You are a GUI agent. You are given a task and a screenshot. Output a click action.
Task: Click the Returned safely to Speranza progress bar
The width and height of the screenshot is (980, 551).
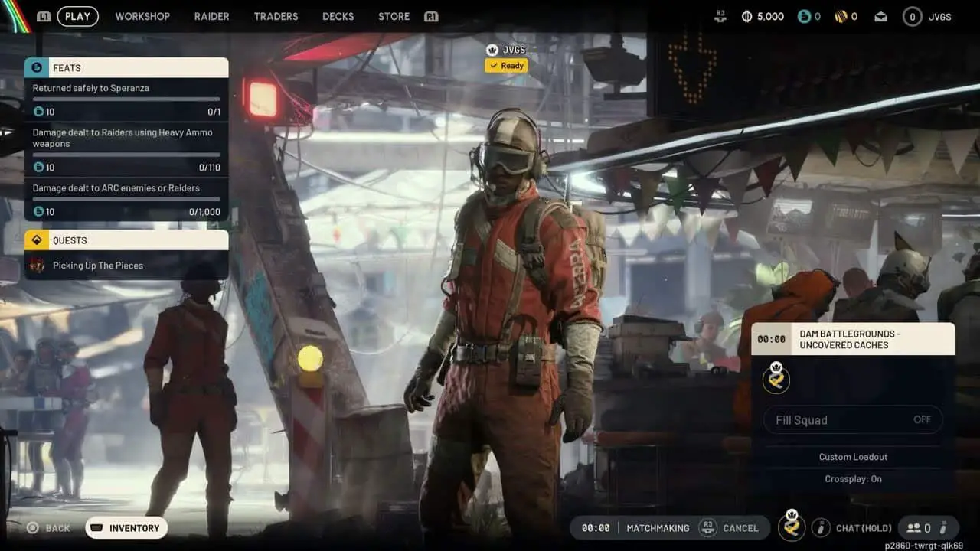click(126, 99)
